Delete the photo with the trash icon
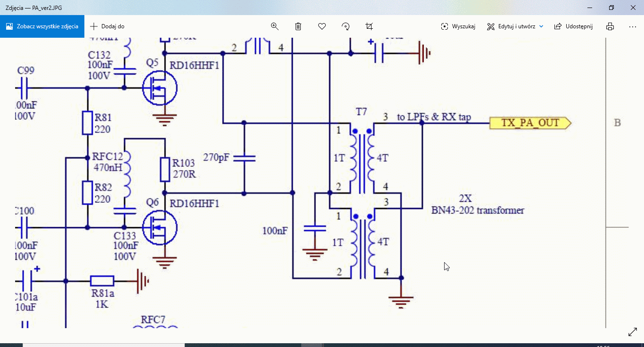The height and width of the screenshot is (347, 644). 298,26
